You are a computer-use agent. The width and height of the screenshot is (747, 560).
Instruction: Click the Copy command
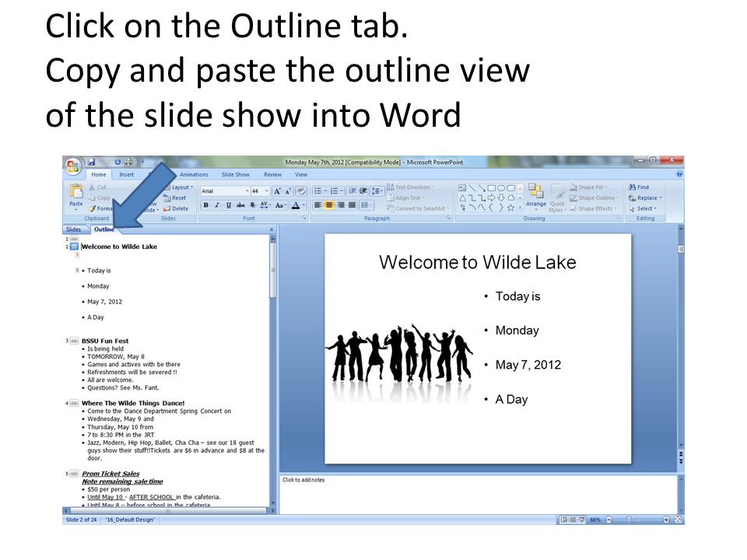pyautogui.click(x=99, y=198)
